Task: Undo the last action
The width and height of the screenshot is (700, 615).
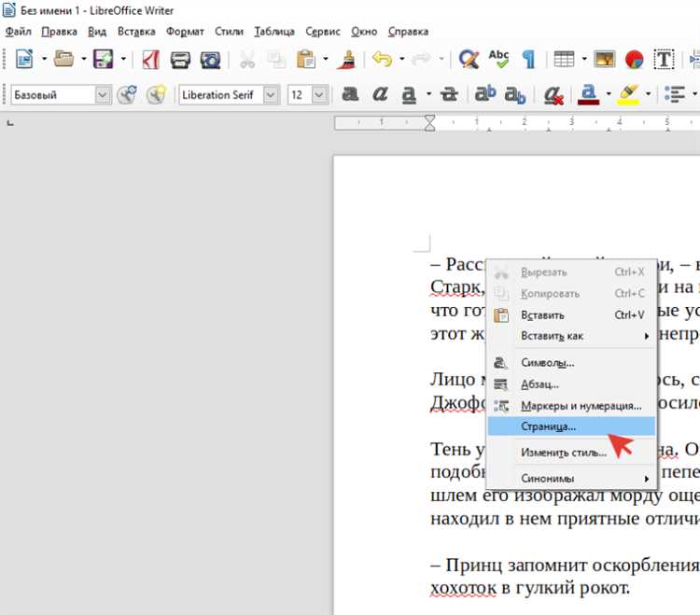Action: (382, 59)
